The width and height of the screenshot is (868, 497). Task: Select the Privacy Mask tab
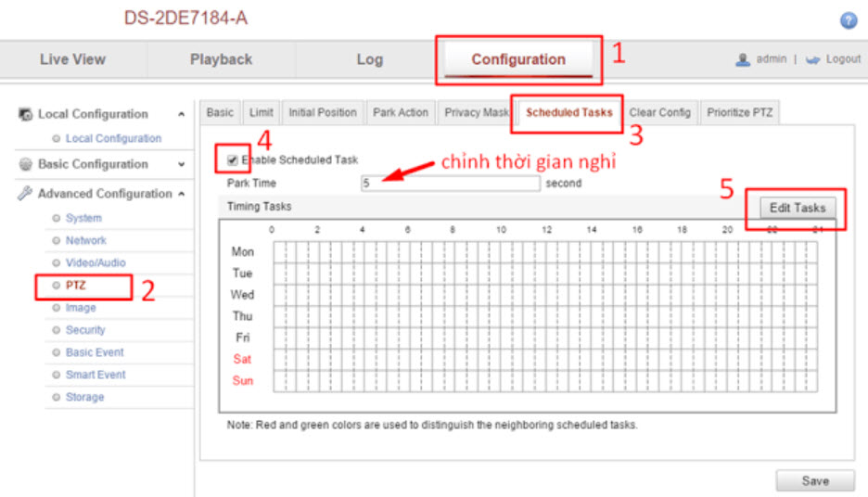[x=476, y=112]
